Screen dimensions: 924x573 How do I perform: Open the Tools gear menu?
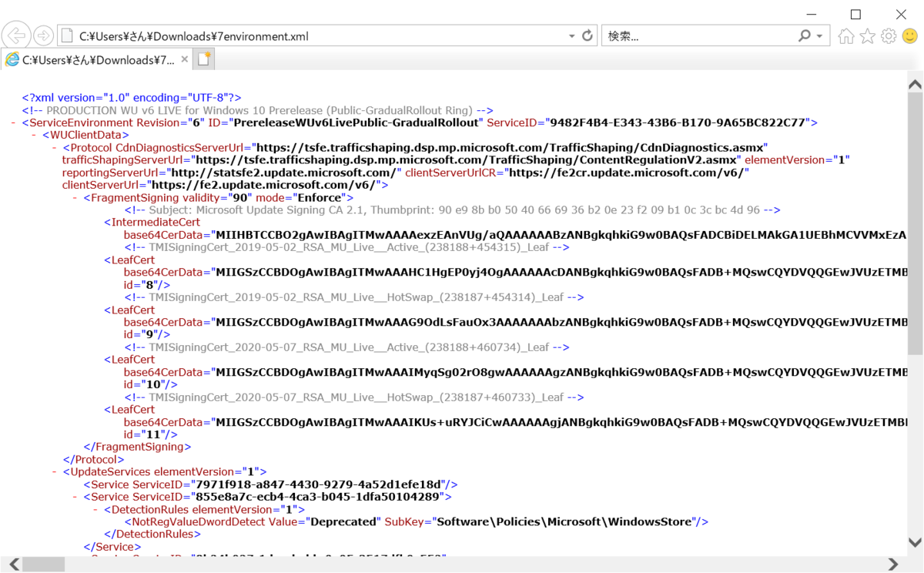(889, 36)
